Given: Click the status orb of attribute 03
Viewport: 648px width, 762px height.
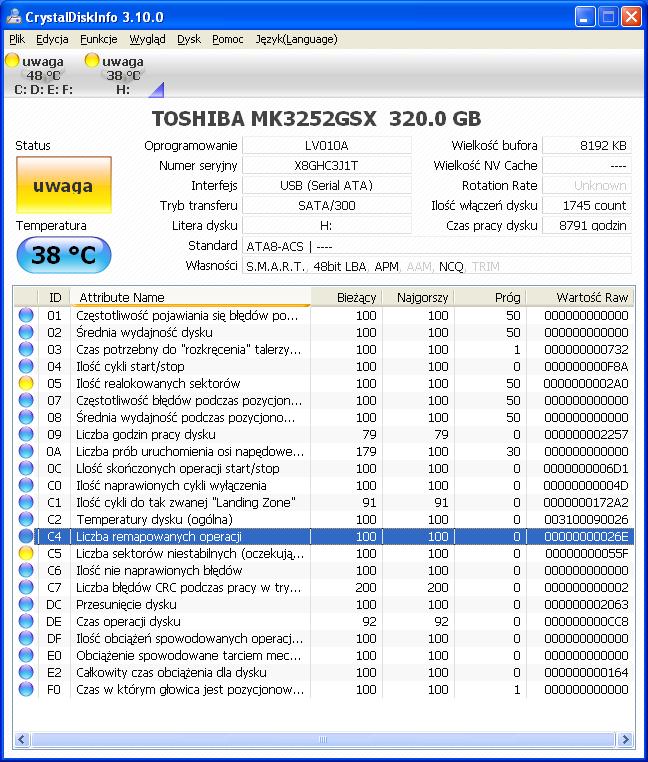Looking at the screenshot, I should 26,349.
